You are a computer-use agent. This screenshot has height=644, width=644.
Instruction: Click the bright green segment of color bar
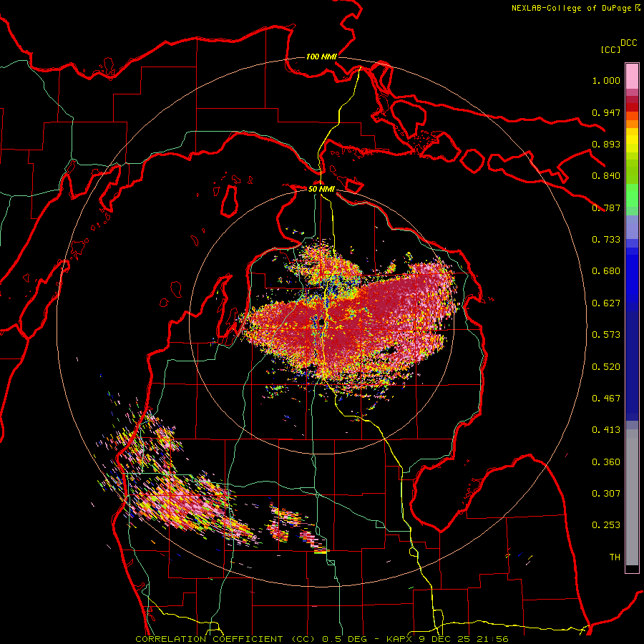632,195
